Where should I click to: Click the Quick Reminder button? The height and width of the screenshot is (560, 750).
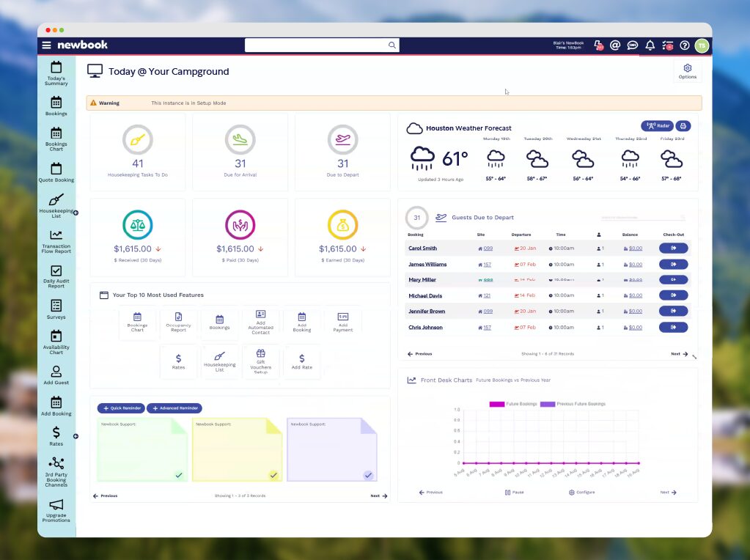point(120,408)
